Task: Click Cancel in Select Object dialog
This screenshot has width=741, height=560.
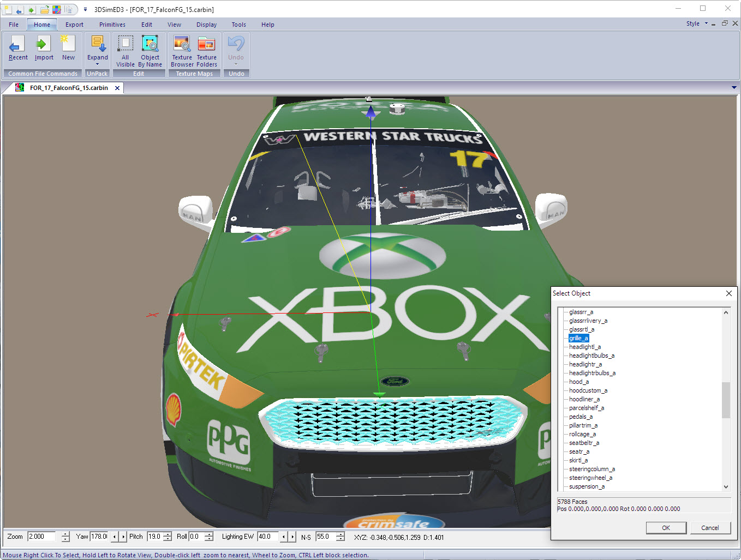Action: point(710,528)
